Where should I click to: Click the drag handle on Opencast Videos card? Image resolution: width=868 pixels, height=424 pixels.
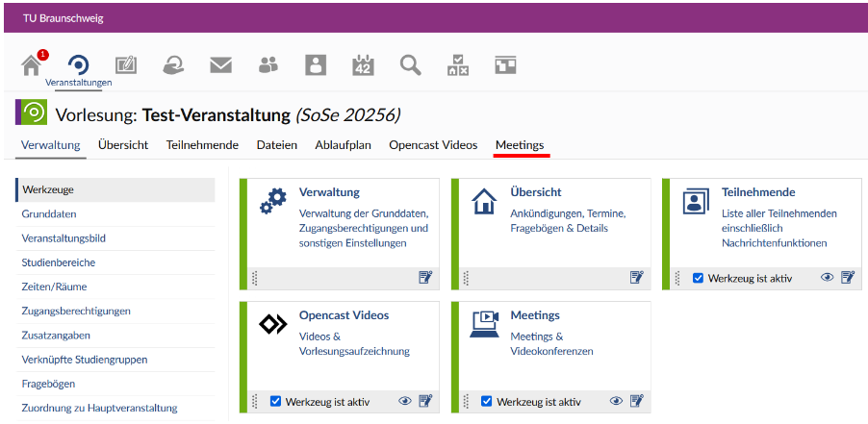(255, 401)
